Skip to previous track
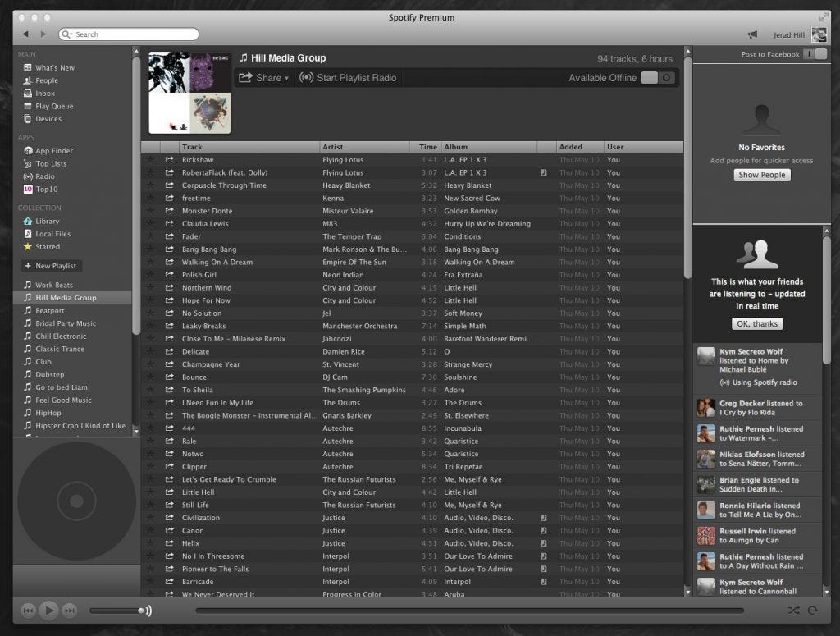The image size is (840, 636). (28, 611)
